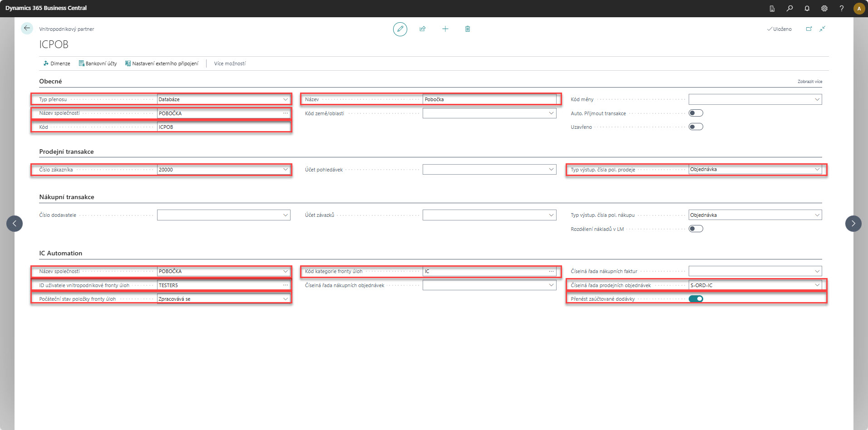This screenshot has width=868, height=430.
Task: Open the share icon
Action: (x=423, y=29)
